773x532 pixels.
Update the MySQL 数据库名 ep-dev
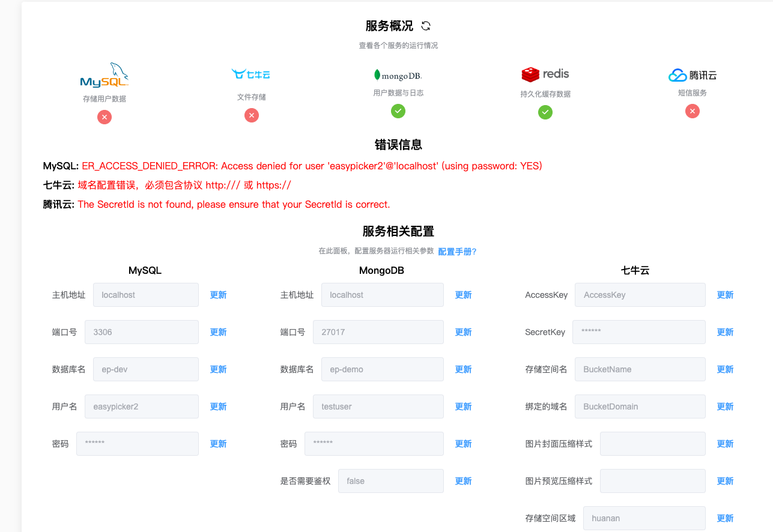click(x=218, y=369)
